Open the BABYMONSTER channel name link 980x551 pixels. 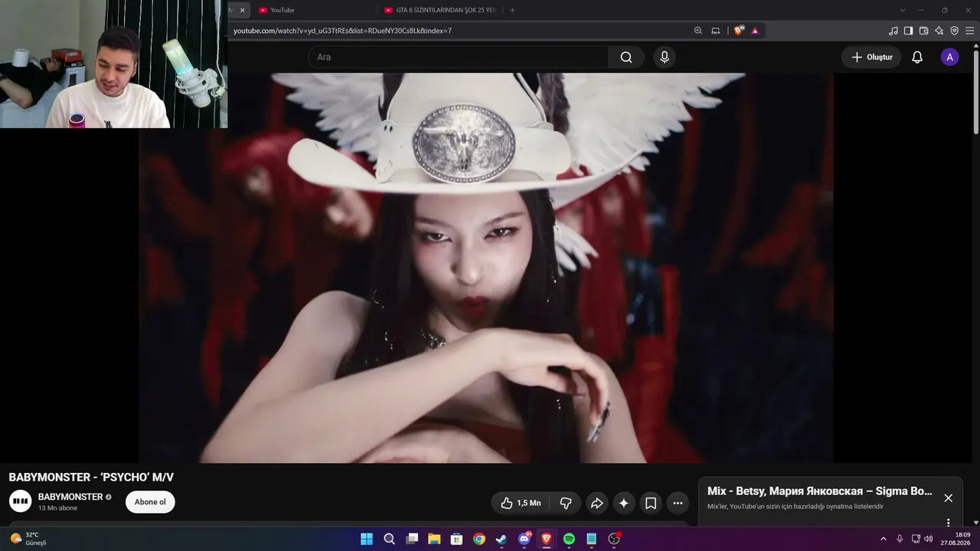click(x=70, y=497)
